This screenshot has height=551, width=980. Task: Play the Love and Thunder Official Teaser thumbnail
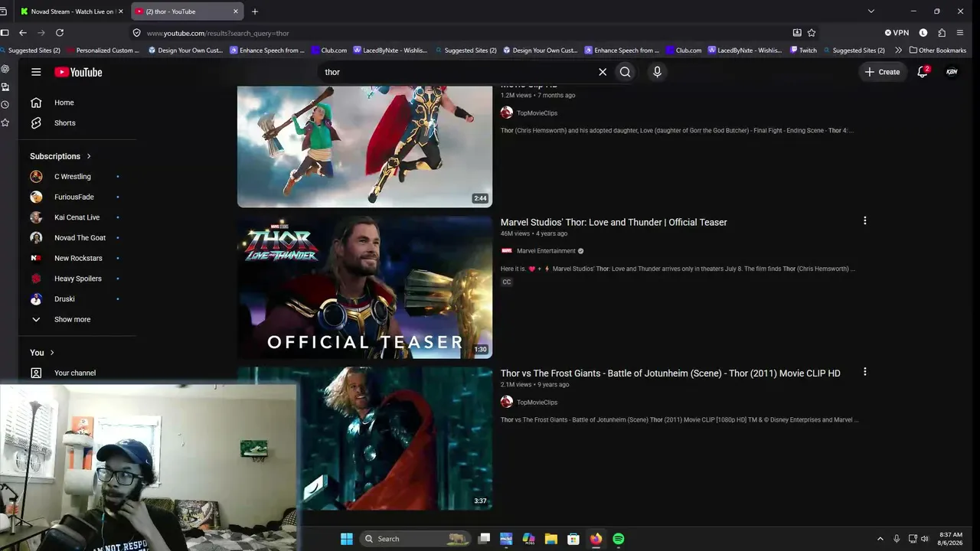pos(364,287)
